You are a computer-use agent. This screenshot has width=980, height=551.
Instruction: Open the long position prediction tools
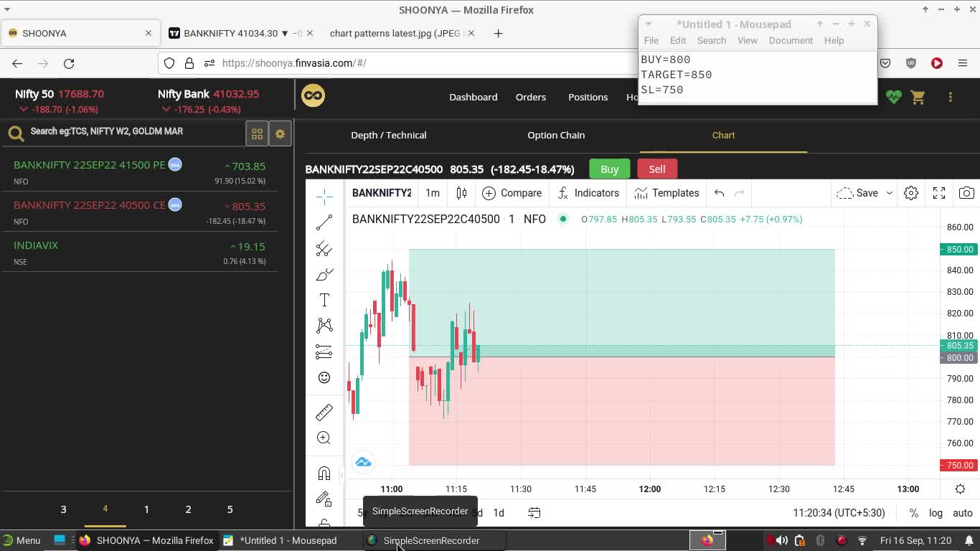324,352
